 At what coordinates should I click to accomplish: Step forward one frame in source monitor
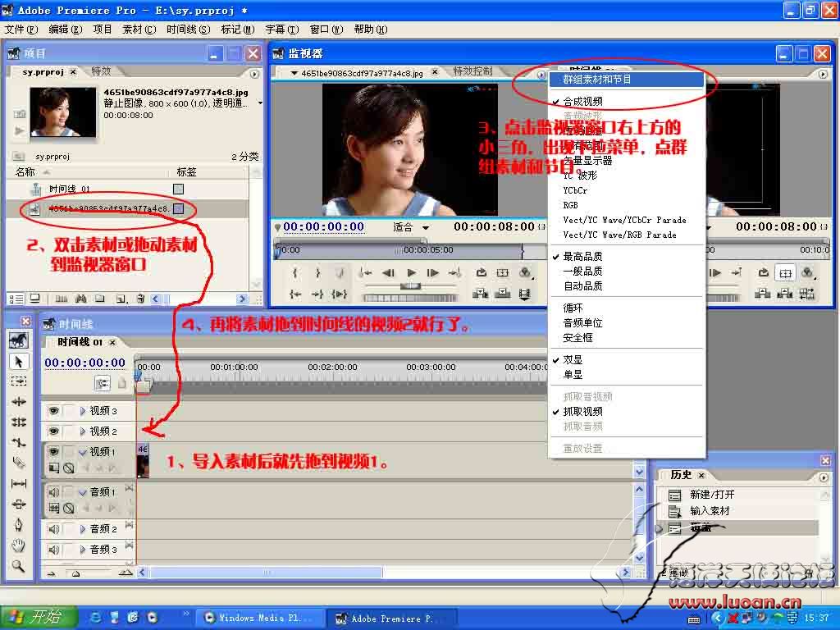click(x=433, y=272)
